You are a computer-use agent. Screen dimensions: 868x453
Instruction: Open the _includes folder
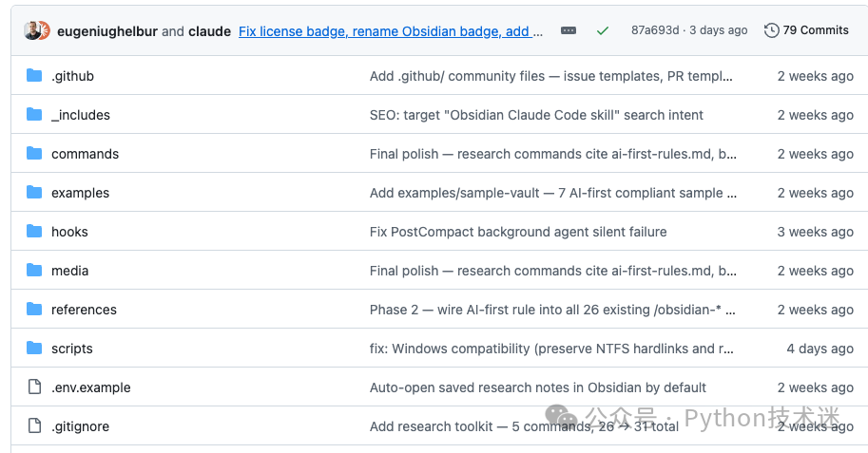[81, 115]
